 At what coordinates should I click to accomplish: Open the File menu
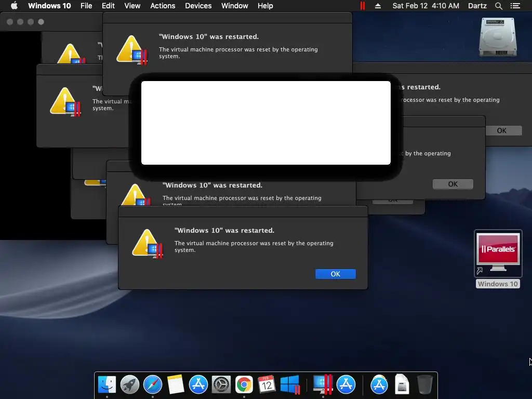[86, 6]
